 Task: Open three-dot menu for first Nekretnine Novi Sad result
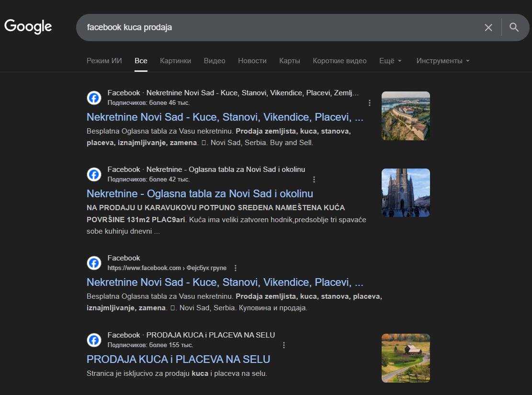369,102
